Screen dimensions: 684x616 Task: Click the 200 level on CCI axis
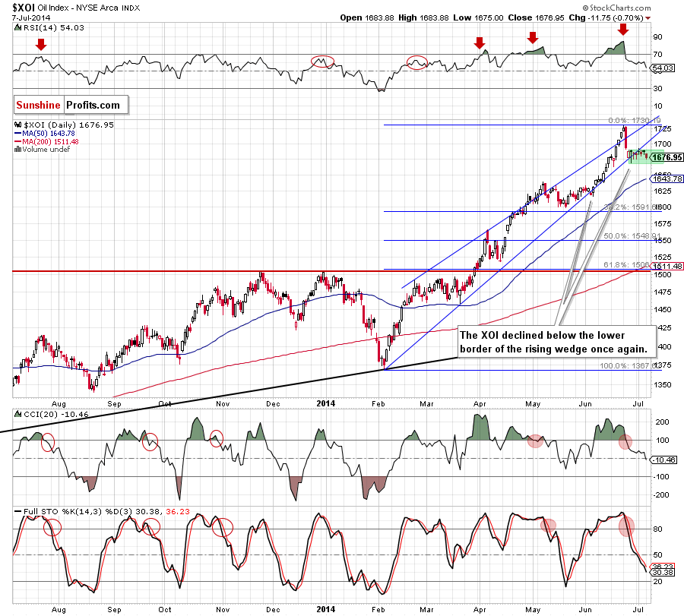(x=662, y=422)
